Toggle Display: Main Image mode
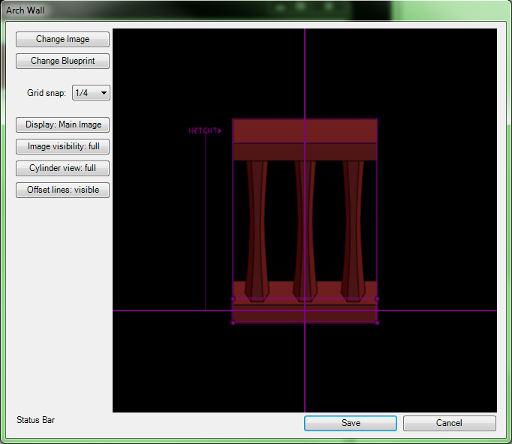The height and width of the screenshot is (444, 512). (x=63, y=125)
